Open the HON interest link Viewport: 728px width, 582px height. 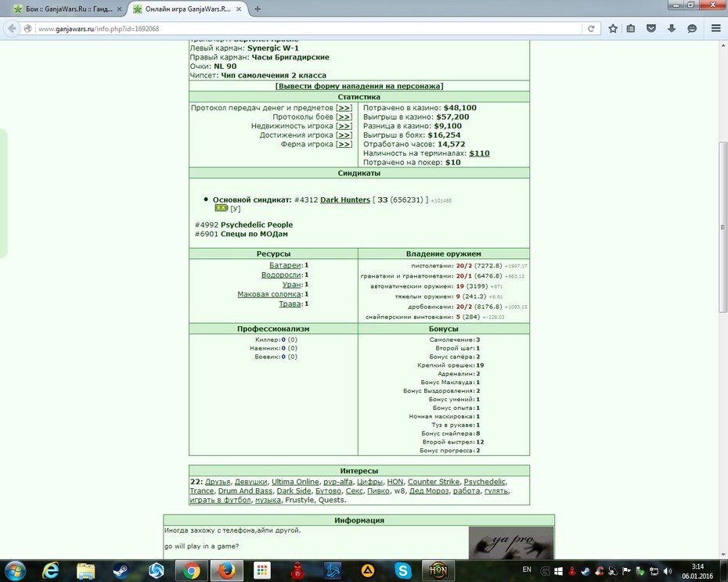tap(395, 482)
